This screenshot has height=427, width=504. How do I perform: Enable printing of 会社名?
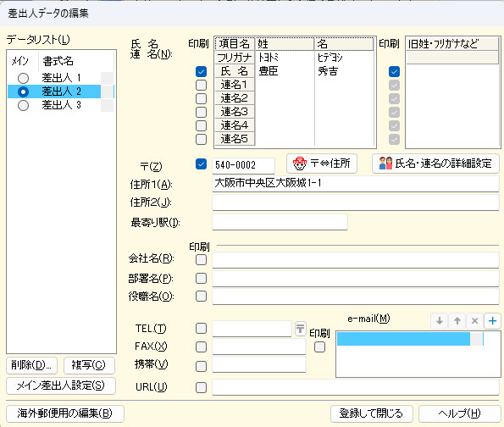(x=202, y=259)
